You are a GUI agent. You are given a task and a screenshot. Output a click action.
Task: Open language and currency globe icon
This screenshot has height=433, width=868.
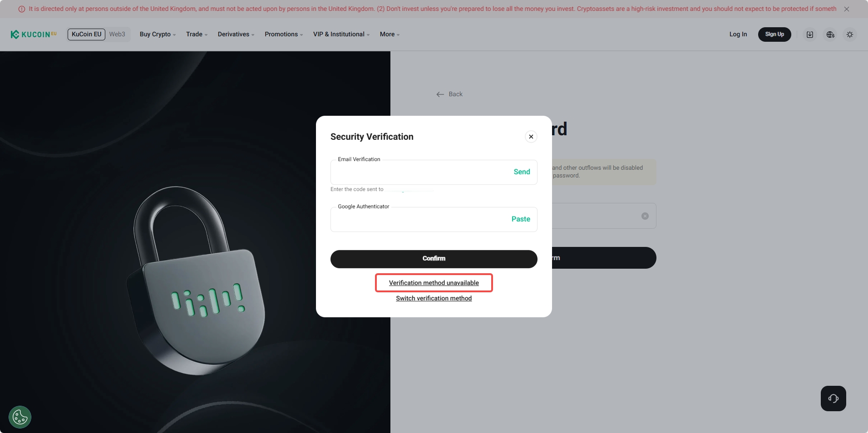(x=830, y=34)
